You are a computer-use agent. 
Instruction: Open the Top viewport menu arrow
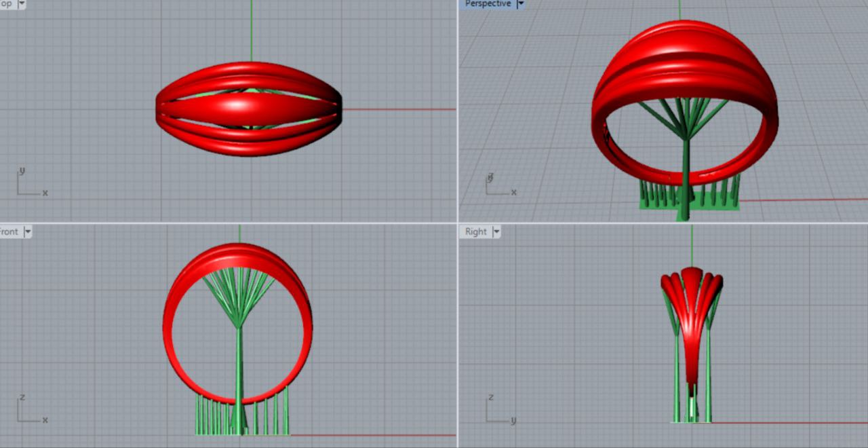coord(22,4)
